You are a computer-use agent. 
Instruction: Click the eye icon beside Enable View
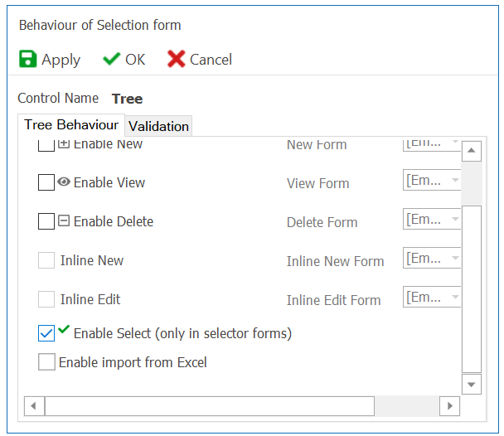tap(64, 182)
